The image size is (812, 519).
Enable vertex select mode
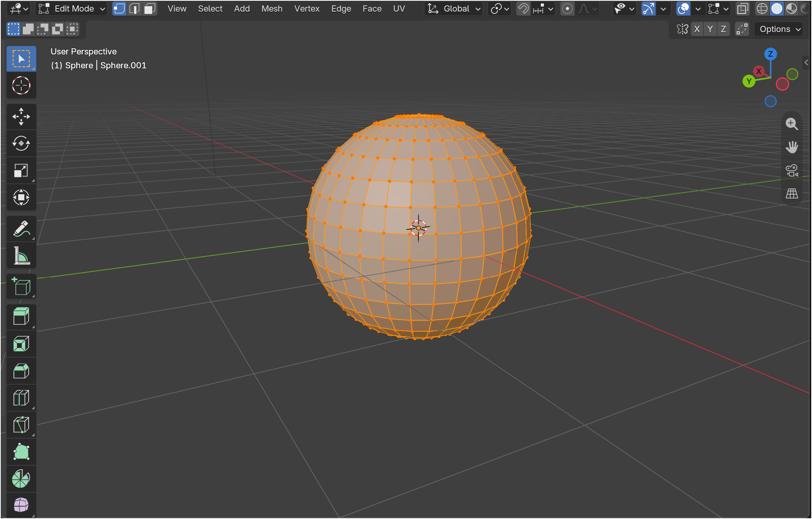tap(119, 8)
